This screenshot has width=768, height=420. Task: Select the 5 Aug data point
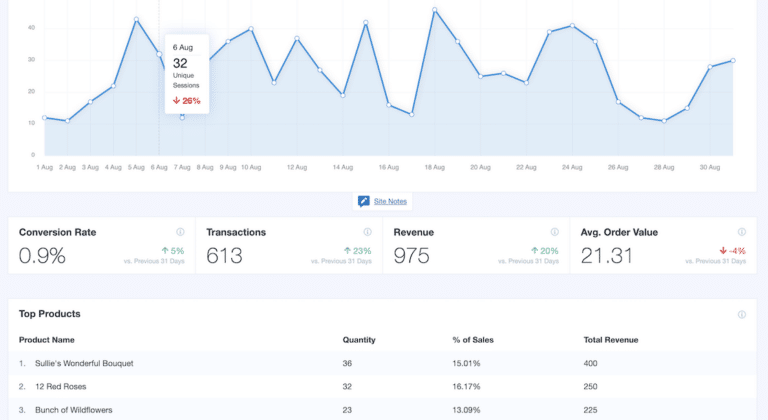[136, 20]
